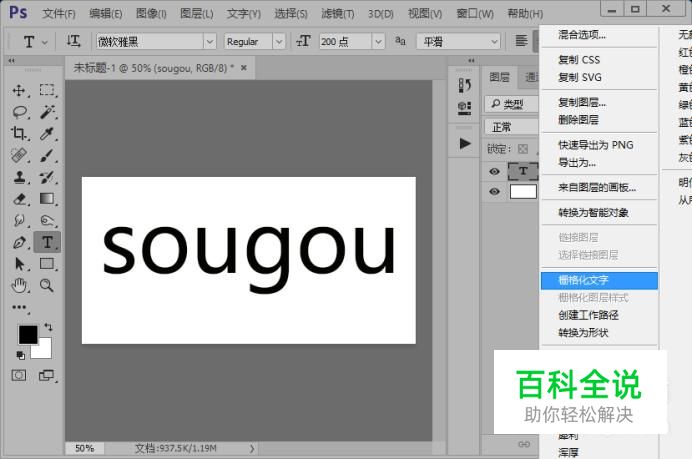Select the Horizontal Type tool
Viewport: 692px width, 459px height.
[x=47, y=242]
